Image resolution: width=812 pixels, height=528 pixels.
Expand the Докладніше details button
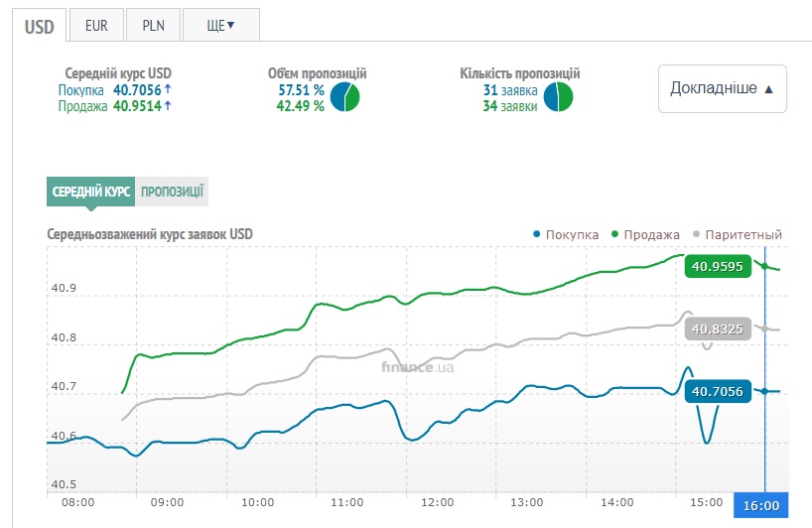[722, 88]
